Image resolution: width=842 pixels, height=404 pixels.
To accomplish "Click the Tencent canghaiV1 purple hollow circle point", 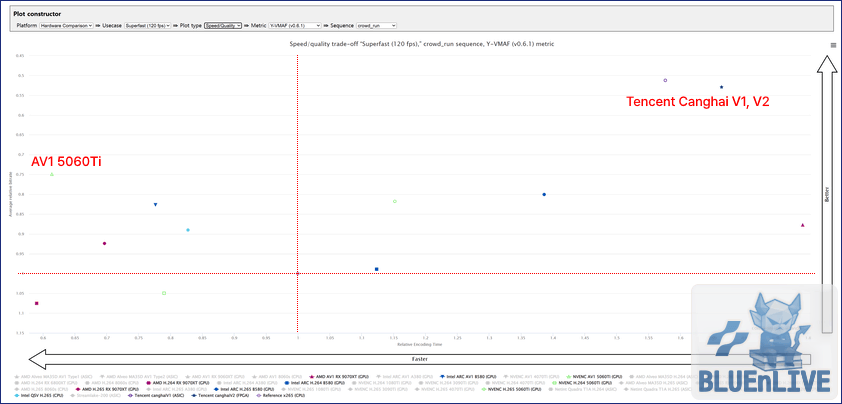I will pyautogui.click(x=665, y=80).
